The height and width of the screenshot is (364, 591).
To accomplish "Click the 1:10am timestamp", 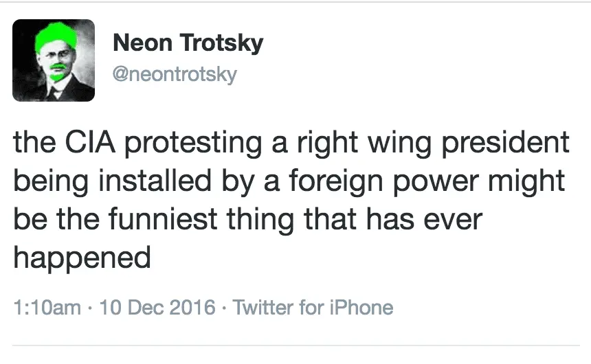I will click(47, 307).
